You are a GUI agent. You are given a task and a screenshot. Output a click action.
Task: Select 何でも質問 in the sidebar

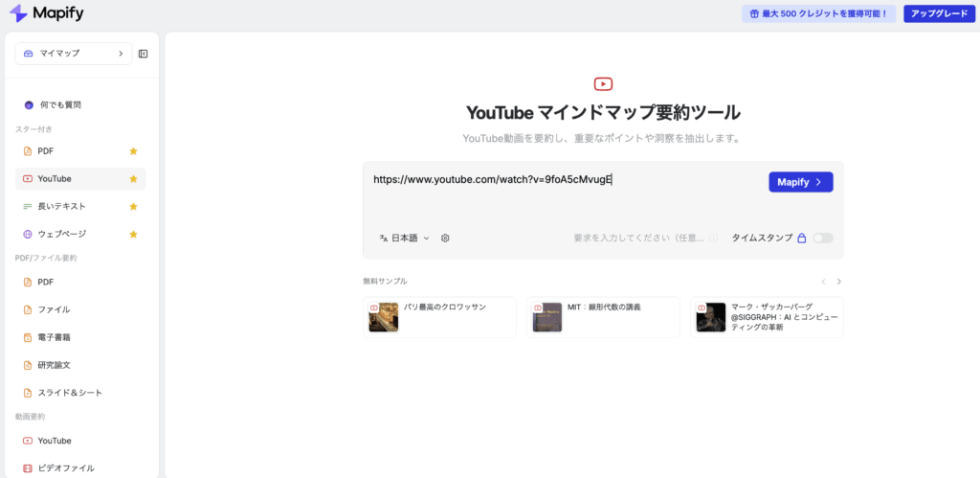coord(59,104)
